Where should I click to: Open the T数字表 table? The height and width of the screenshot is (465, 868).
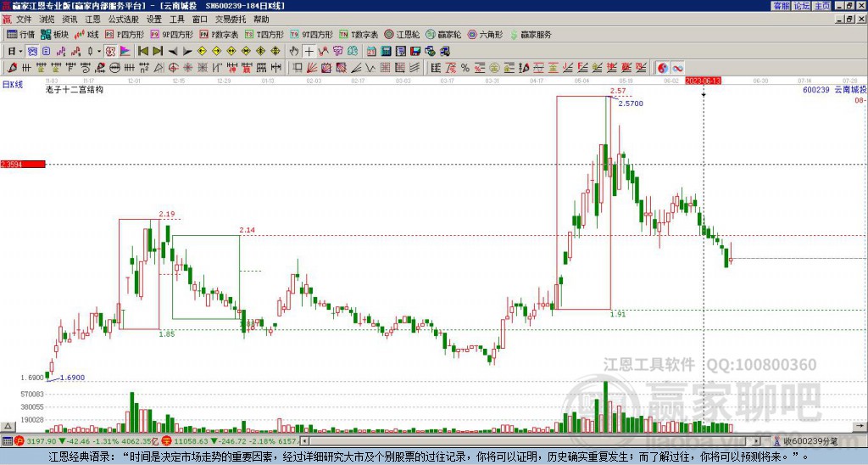pyautogui.click(x=359, y=34)
